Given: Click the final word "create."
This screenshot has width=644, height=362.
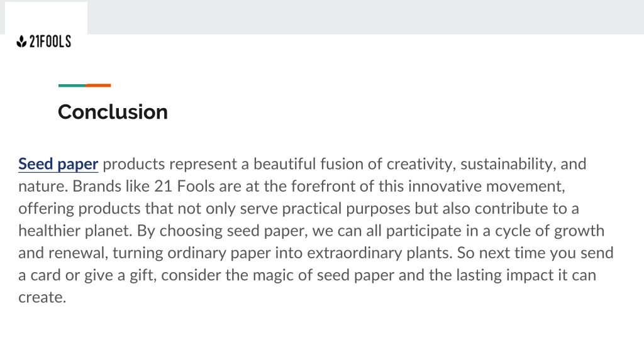Looking at the screenshot, I should tap(42, 297).
